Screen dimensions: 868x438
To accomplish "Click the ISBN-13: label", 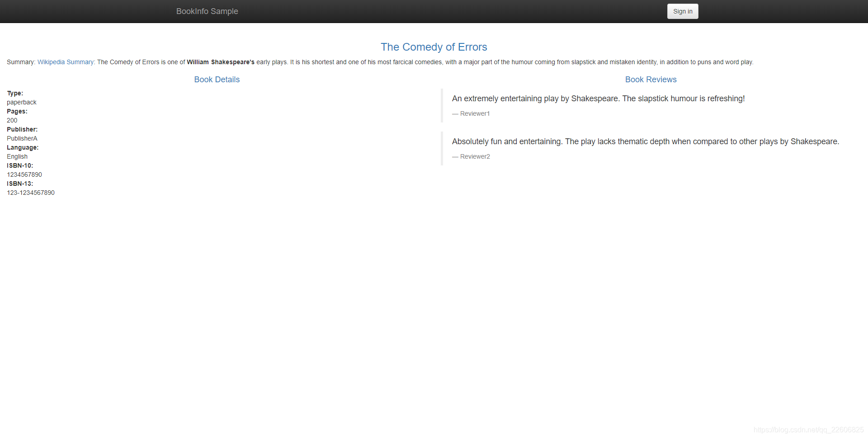I will (20, 184).
